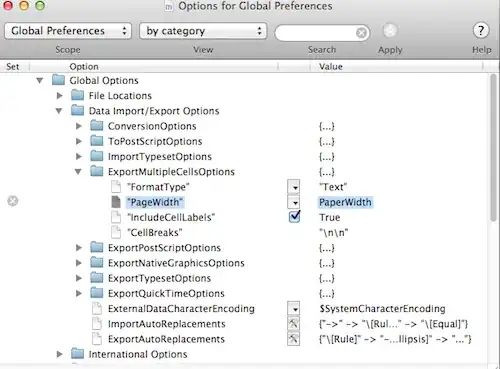The height and width of the screenshot is (369, 500).
Task: Select the "IncludeCellLabels" option label
Action: 171,217
